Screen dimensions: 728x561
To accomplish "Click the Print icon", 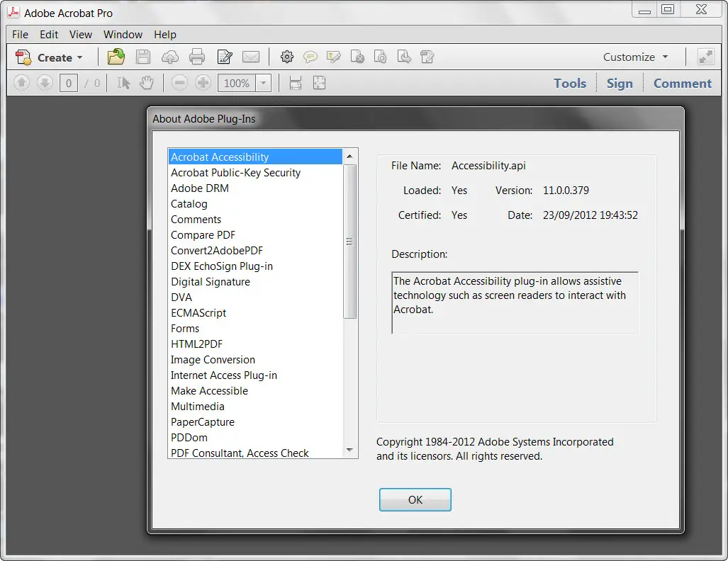I will [197, 57].
